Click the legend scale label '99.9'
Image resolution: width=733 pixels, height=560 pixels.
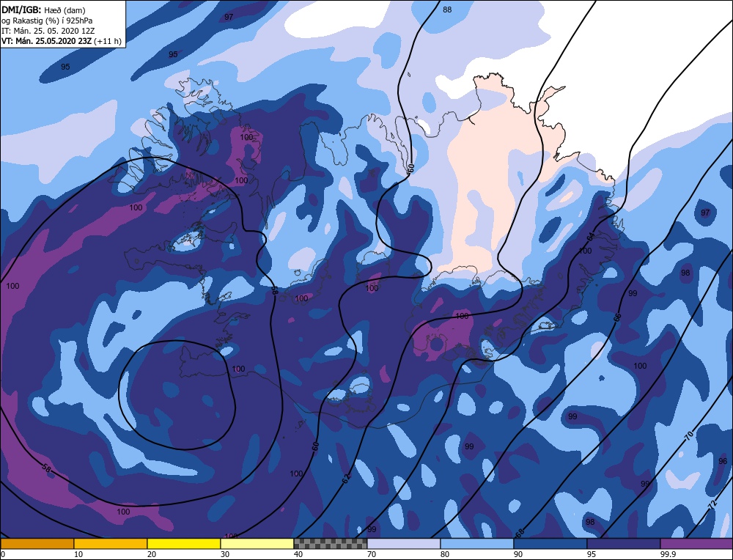click(667, 554)
